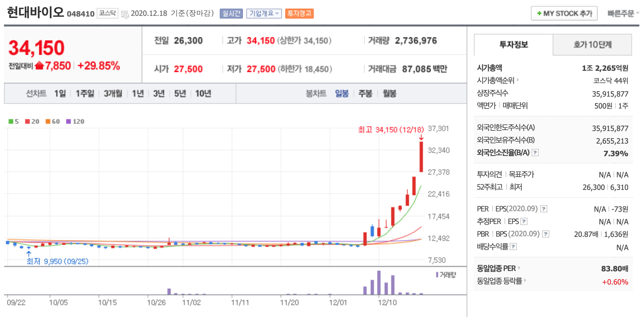
Task: Click help icon next to 추정PER EPS
Action: pos(524,221)
